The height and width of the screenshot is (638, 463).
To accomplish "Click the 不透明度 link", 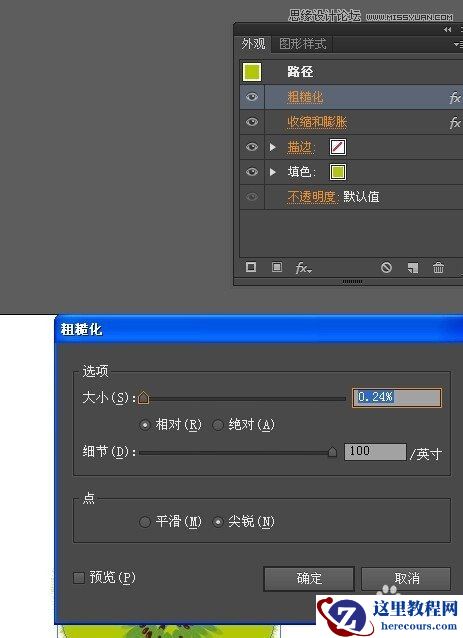I will coord(313,197).
